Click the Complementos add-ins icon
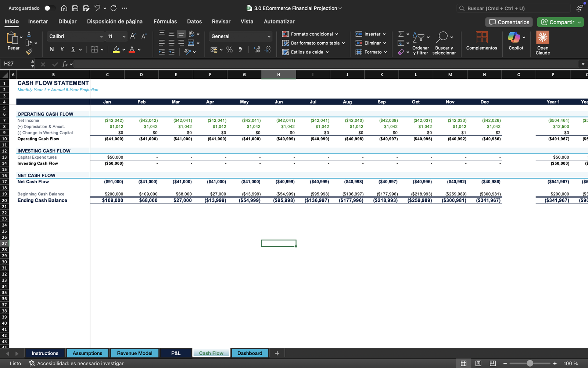 point(481,38)
